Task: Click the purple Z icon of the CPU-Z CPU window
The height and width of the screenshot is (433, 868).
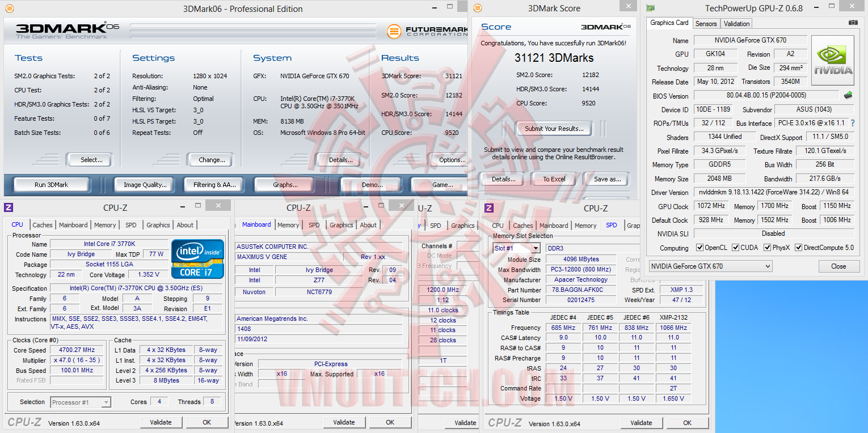Action: [9, 207]
